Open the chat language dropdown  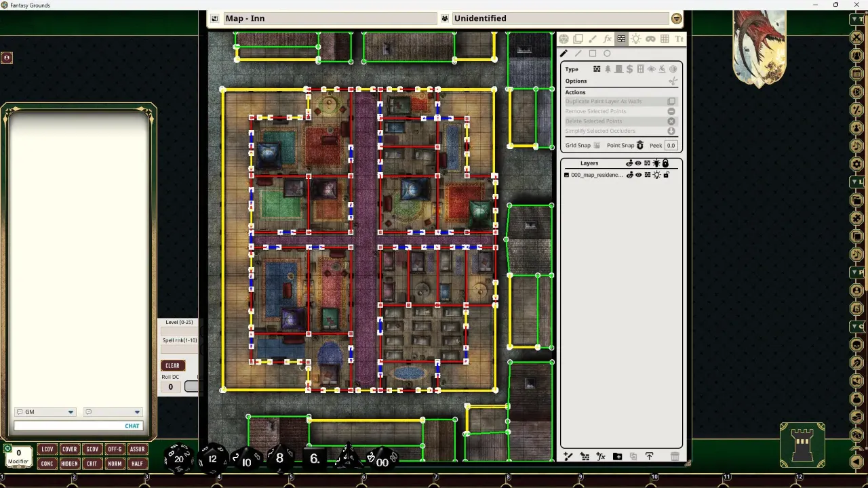tap(113, 412)
